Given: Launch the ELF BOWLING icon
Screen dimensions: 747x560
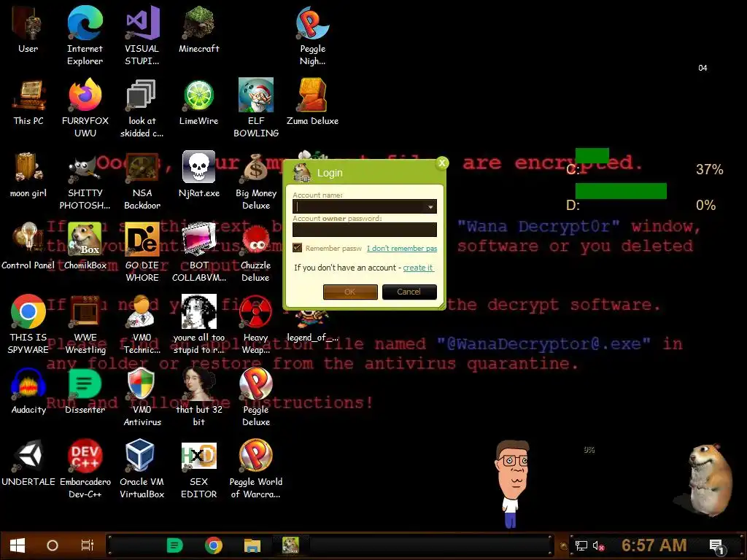Looking at the screenshot, I should (256, 108).
